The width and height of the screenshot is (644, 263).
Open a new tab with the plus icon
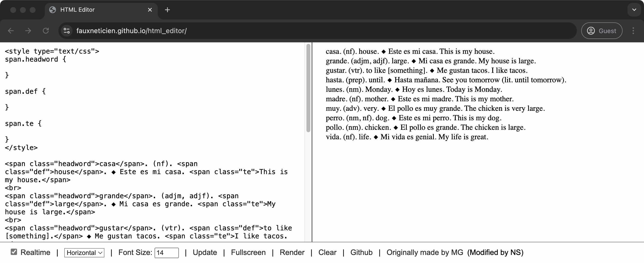point(167,10)
